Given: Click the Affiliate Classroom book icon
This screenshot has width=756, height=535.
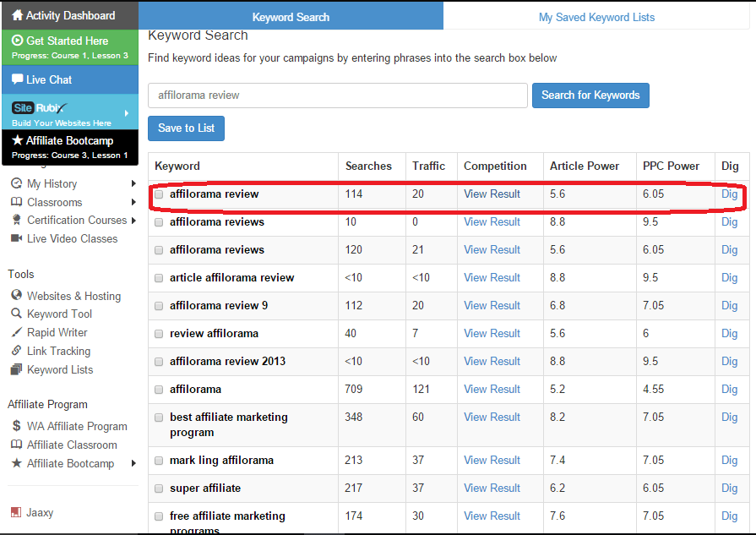Looking at the screenshot, I should coord(16,445).
